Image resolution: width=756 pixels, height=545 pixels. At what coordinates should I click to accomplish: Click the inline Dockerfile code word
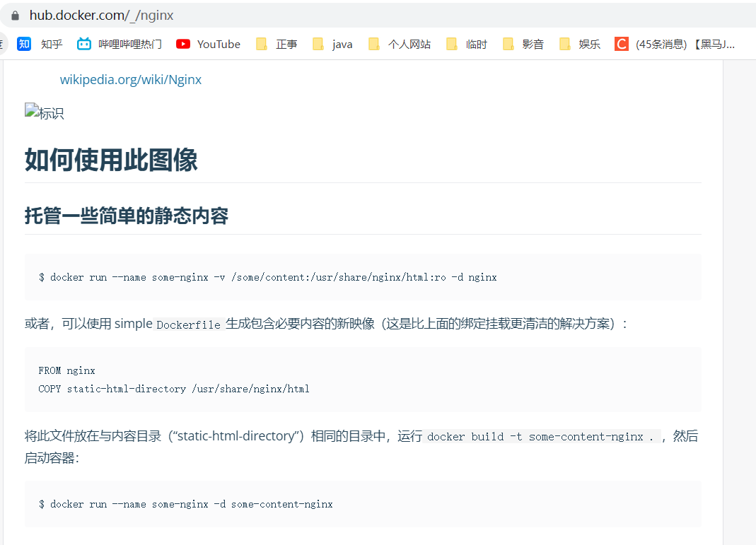pyautogui.click(x=189, y=324)
